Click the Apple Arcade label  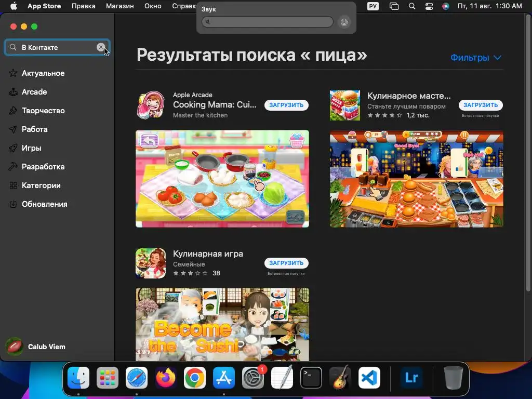pos(193,95)
